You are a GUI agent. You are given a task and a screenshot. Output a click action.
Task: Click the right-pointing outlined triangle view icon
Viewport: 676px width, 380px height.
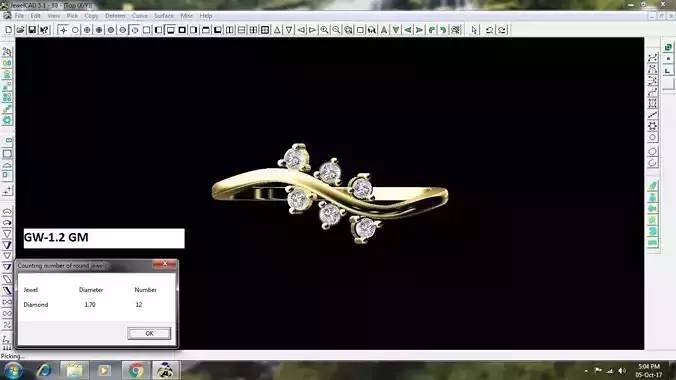click(313, 30)
